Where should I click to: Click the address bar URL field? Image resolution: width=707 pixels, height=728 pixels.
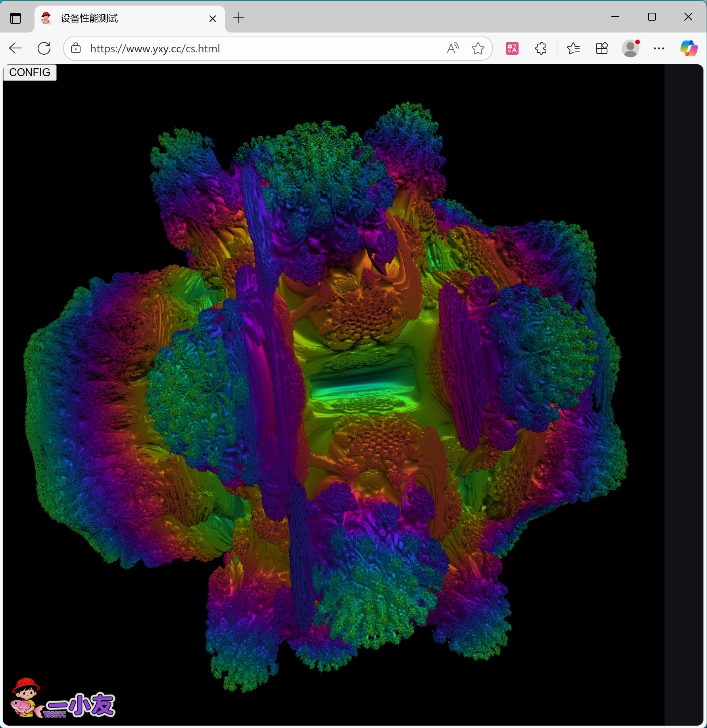(254, 48)
